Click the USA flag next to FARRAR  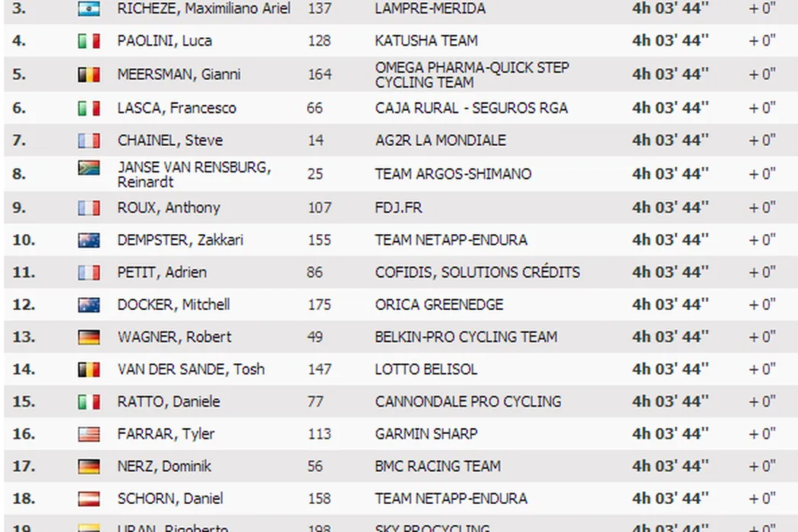pos(89,435)
